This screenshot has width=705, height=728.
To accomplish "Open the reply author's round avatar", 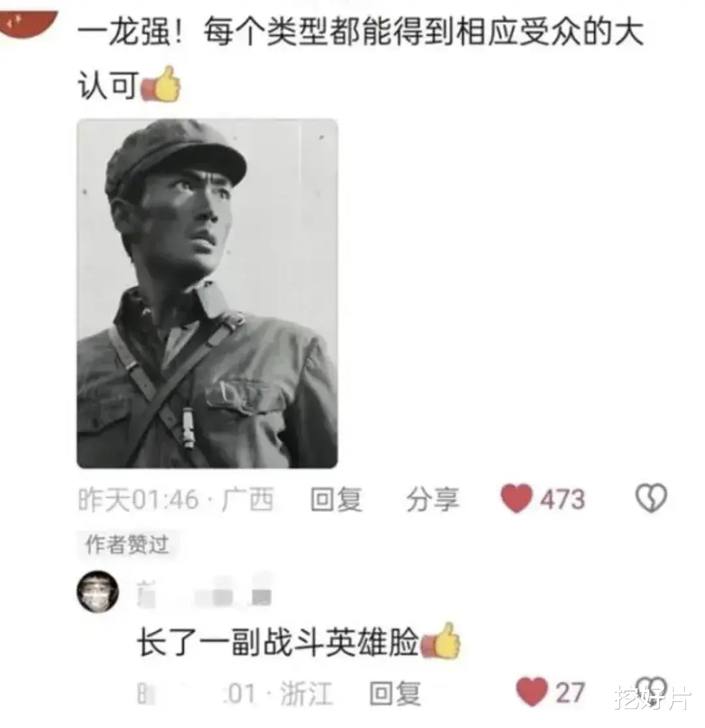I will pos(98,592).
